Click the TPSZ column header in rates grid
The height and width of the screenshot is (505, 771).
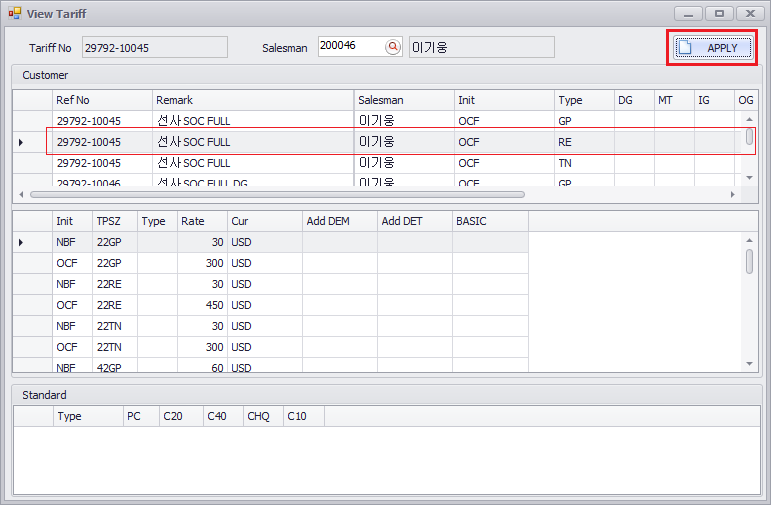click(114, 221)
